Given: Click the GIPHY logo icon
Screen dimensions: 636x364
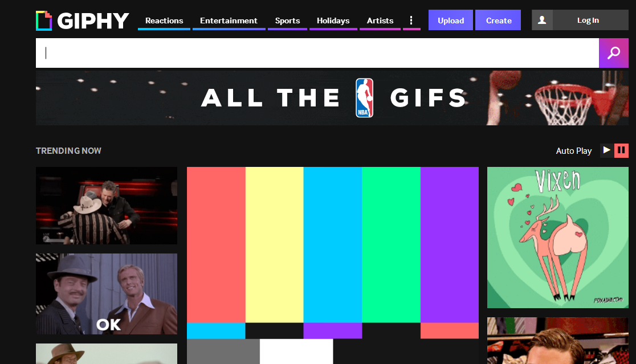Looking at the screenshot, I should (44, 21).
